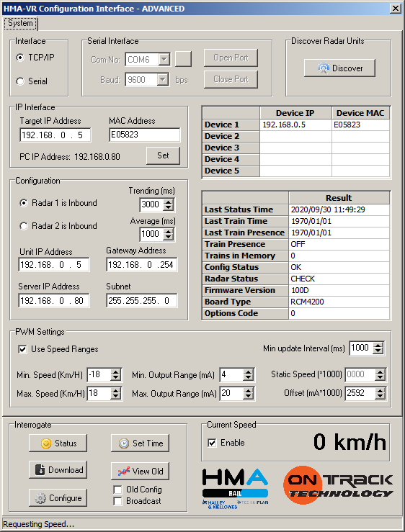Image resolution: width=405 pixels, height=532 pixels.
Task: Click the Min update Interval spinner arrows
Action: click(x=378, y=348)
